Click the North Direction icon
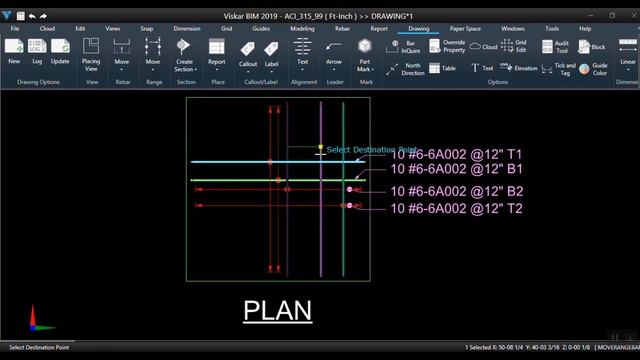Image resolution: width=640 pixels, height=360 pixels. (392, 69)
